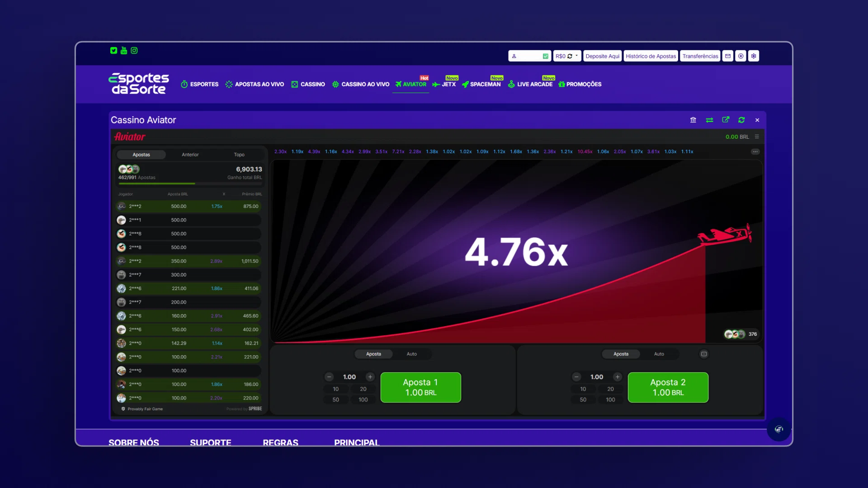Decrease the second bet amount with minus
This screenshot has height=488, width=868.
coord(576,377)
